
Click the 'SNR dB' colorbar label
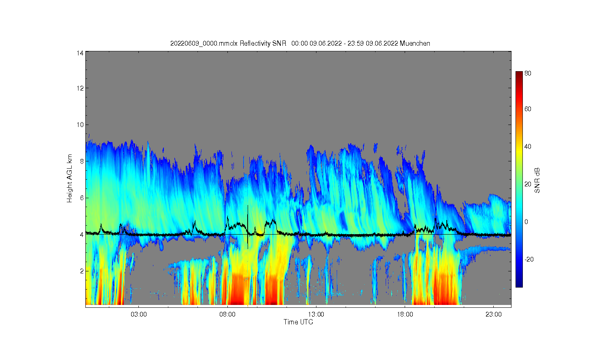pyautogui.click(x=537, y=180)
